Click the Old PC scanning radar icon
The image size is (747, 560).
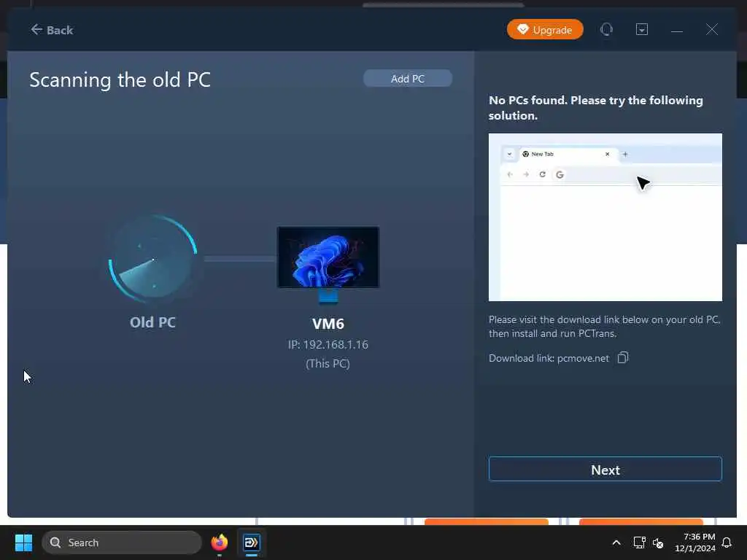pyautogui.click(x=153, y=259)
